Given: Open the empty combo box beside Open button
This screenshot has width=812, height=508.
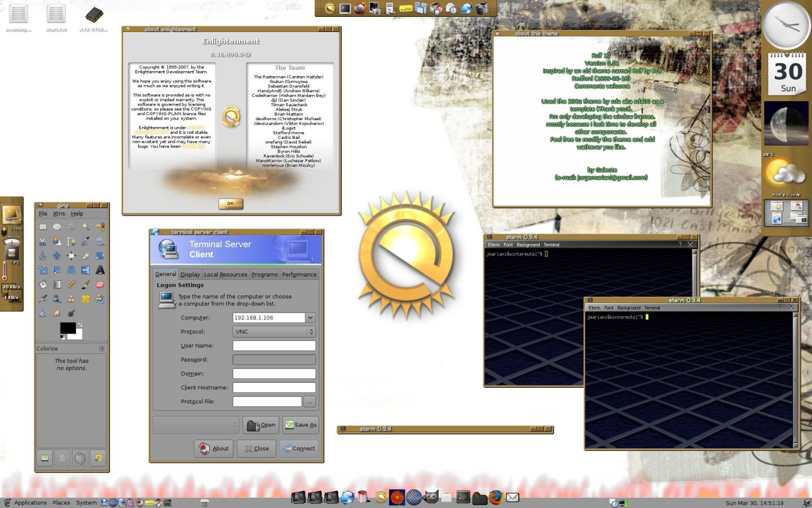Looking at the screenshot, I should click(x=196, y=424).
